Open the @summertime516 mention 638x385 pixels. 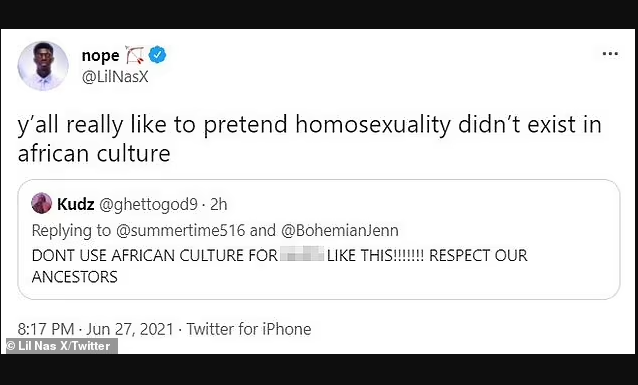[181, 230]
